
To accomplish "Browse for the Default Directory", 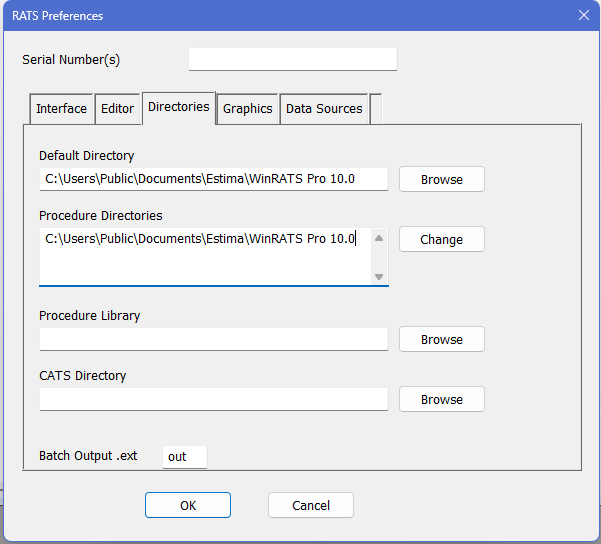I will [441, 180].
